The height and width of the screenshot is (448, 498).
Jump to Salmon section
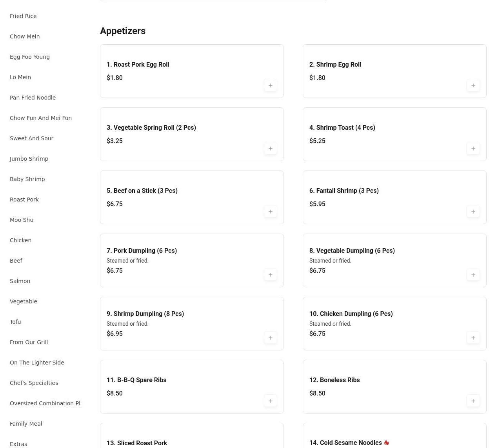pyautogui.click(x=20, y=281)
